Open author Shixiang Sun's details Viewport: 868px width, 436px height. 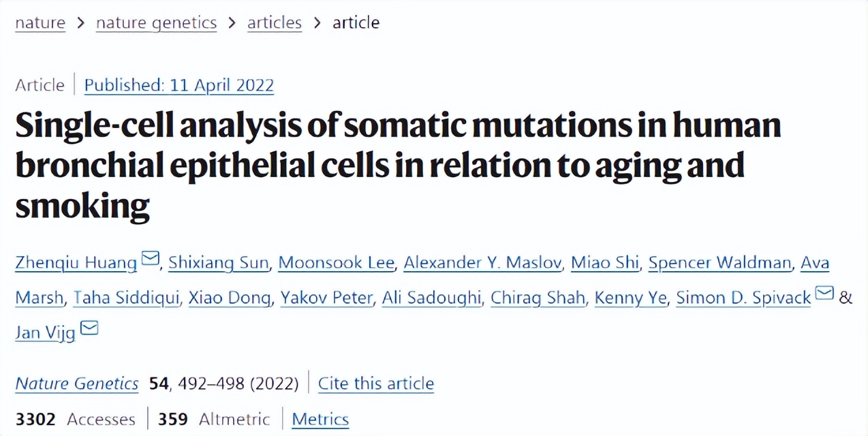pos(218,263)
